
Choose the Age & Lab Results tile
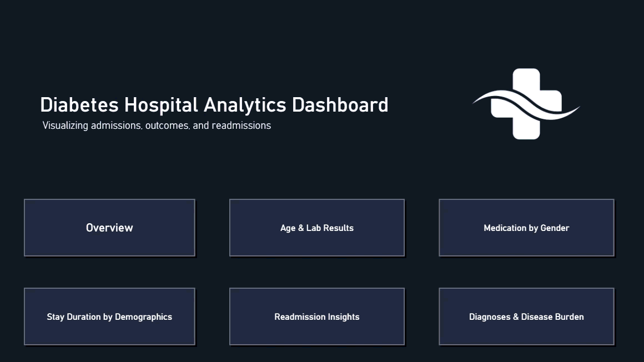point(316,228)
